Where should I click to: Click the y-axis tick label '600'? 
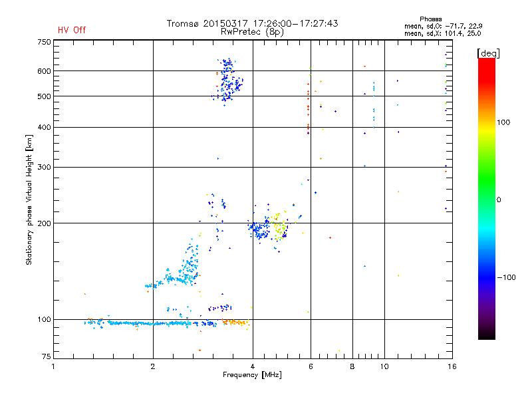tap(45, 71)
